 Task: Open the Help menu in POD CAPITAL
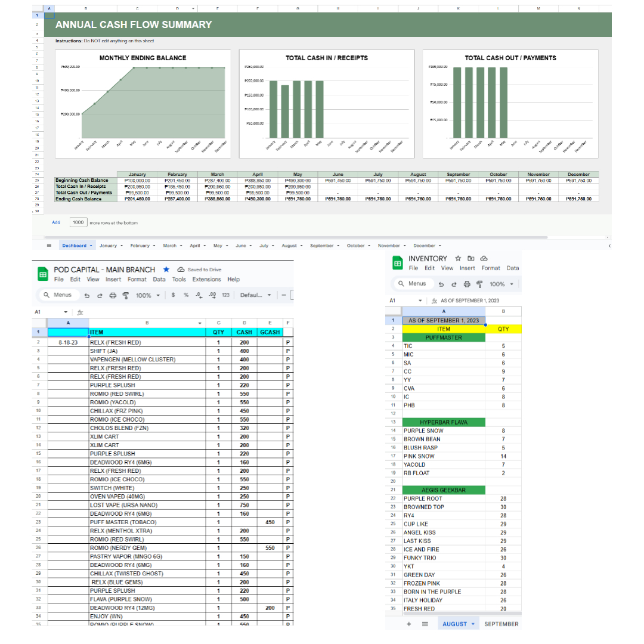(234, 279)
